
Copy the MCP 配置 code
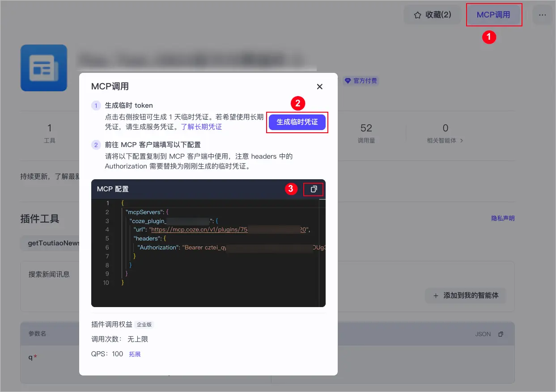point(314,189)
